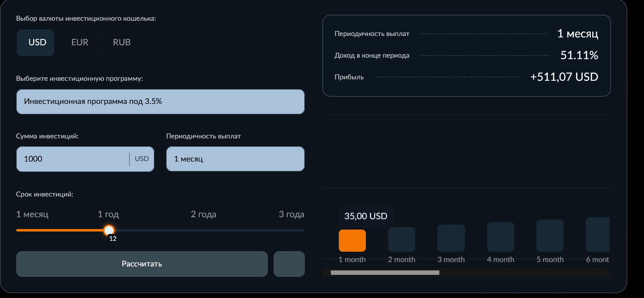Select the 2 month chart bar

point(401,239)
